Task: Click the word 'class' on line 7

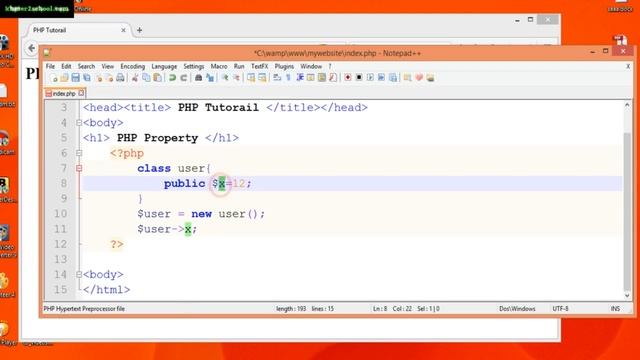Action: point(154,168)
